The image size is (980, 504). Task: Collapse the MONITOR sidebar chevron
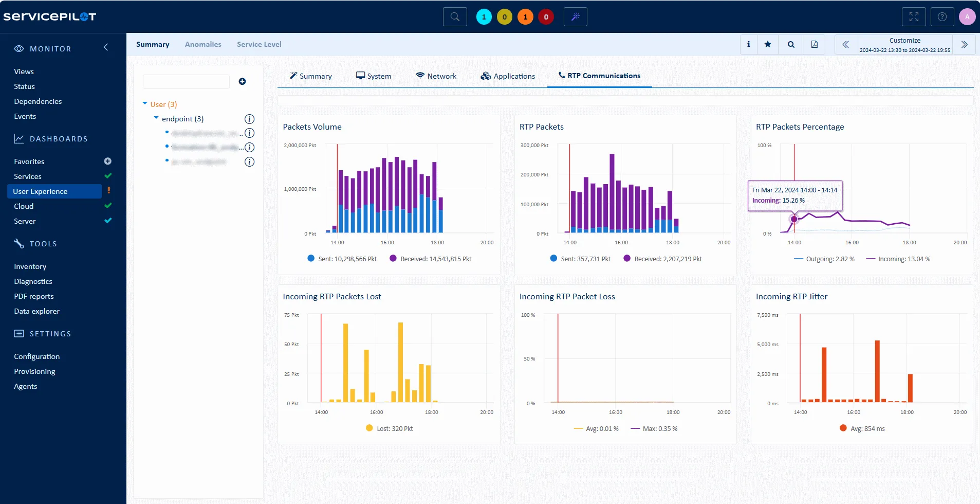[106, 48]
